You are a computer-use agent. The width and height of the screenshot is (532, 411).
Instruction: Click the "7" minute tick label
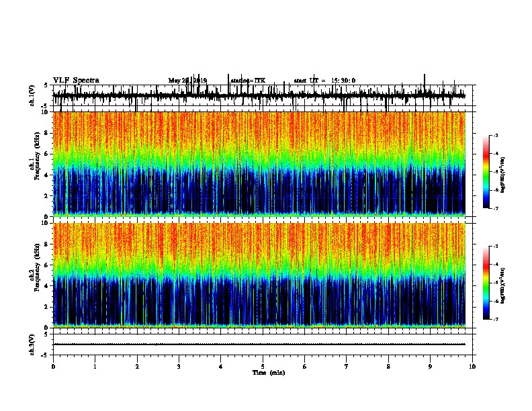347,367
